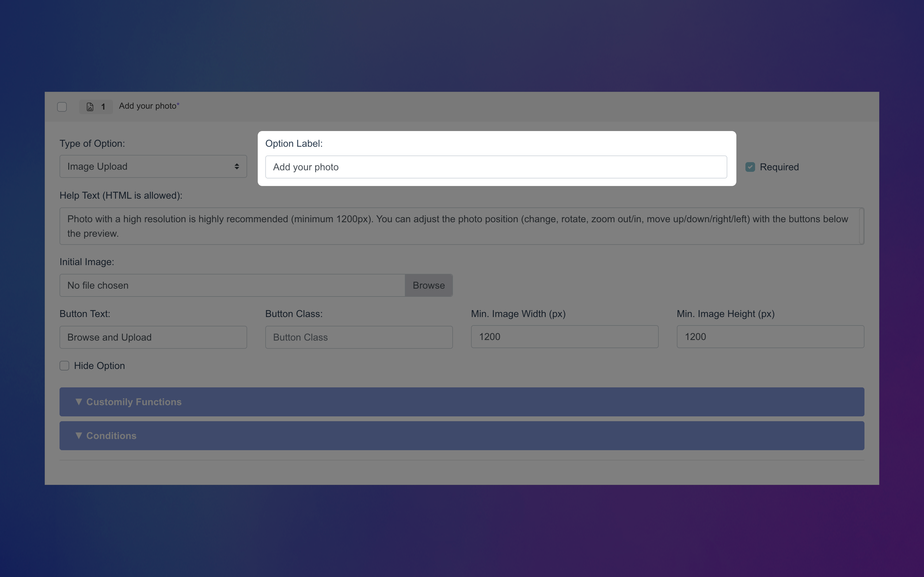Focus the Help Text textarea

pyautogui.click(x=458, y=226)
